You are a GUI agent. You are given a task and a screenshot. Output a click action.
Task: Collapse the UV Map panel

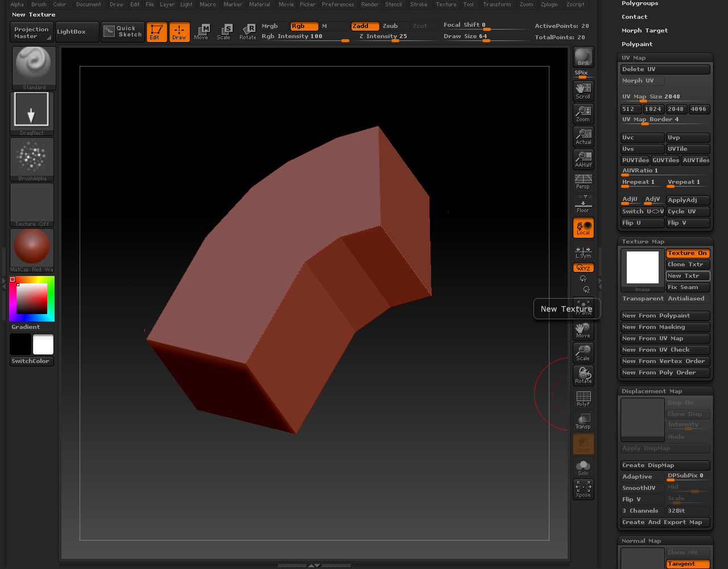click(634, 57)
